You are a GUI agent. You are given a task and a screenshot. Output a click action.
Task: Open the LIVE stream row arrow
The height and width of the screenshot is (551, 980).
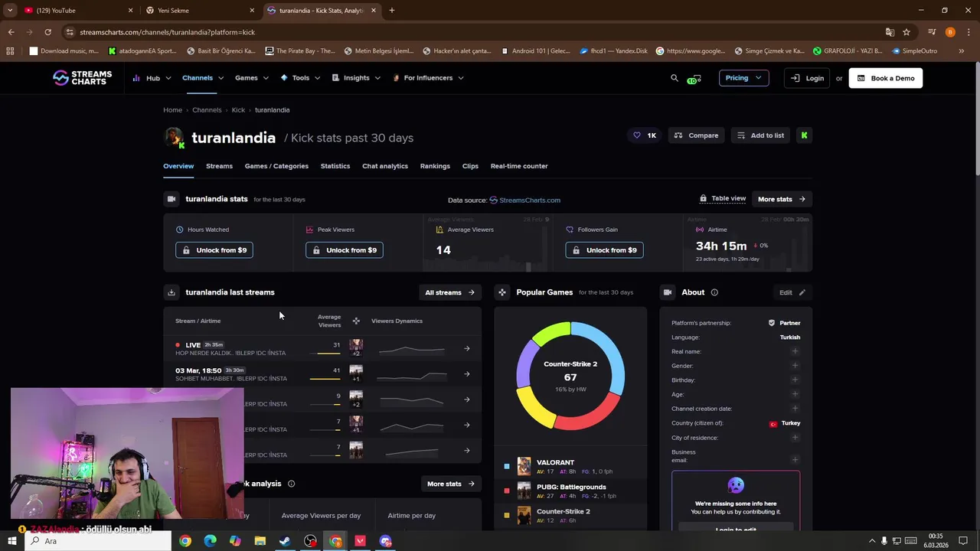click(467, 348)
